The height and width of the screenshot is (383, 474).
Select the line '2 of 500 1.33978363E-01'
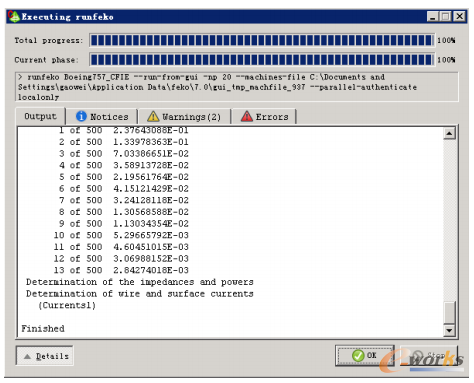click(124, 142)
